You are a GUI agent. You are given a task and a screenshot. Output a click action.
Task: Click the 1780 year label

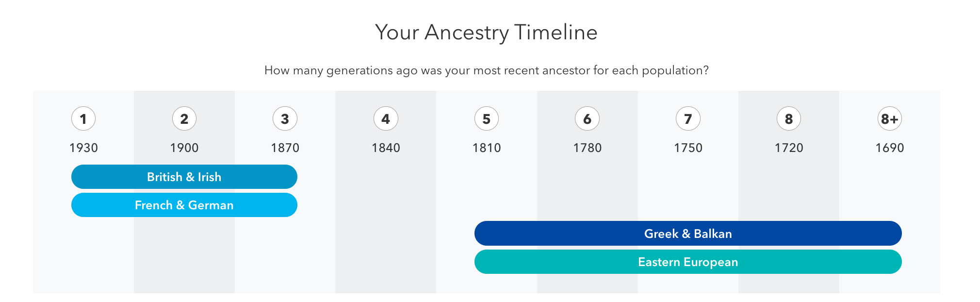pos(587,148)
